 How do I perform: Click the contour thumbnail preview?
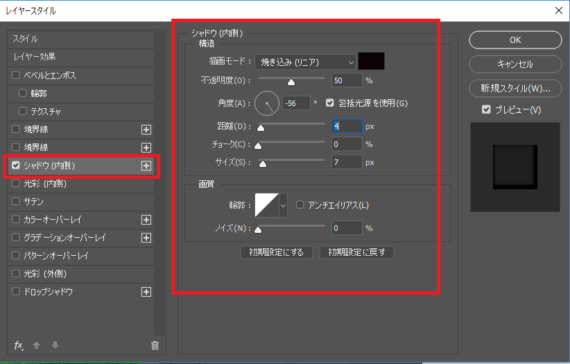267,205
